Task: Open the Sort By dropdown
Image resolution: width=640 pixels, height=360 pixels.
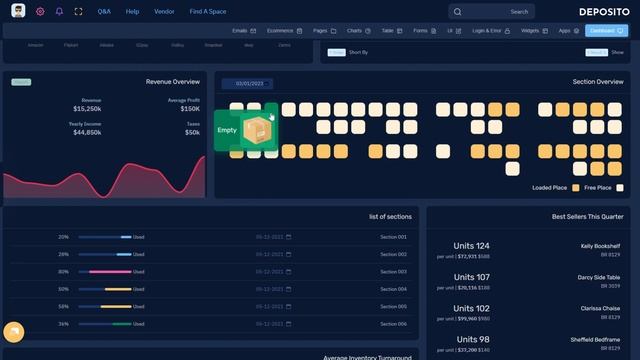Action: click(336, 52)
